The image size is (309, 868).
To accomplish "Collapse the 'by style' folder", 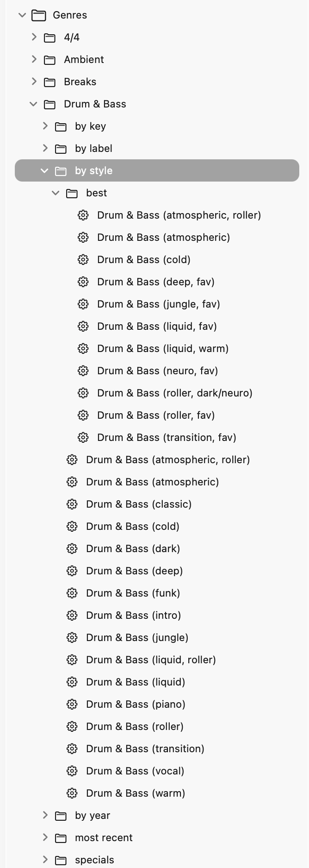I will (44, 170).
